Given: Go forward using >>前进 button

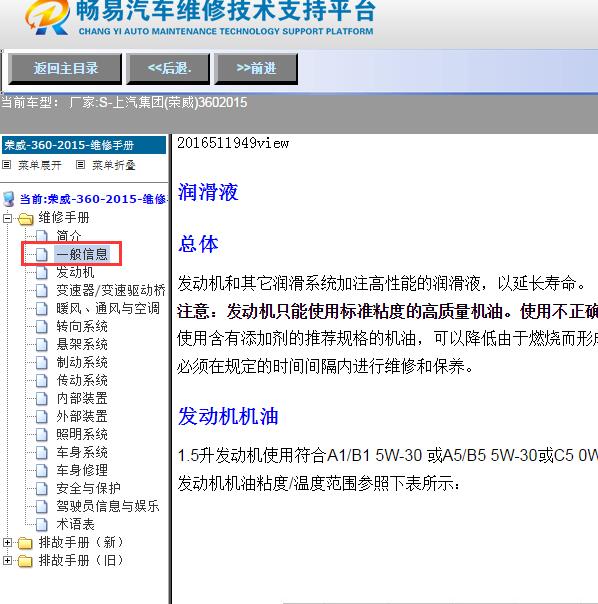Looking at the screenshot, I should point(256,69).
